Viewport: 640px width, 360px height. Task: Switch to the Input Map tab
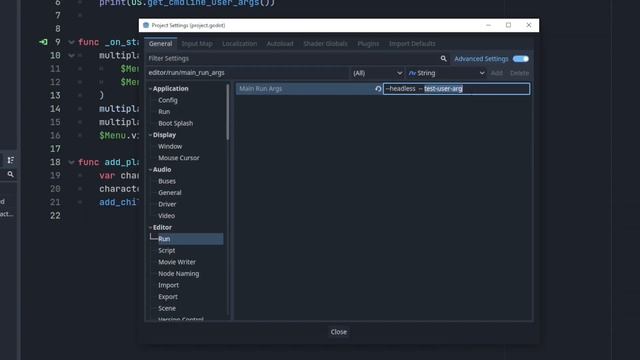point(197,44)
